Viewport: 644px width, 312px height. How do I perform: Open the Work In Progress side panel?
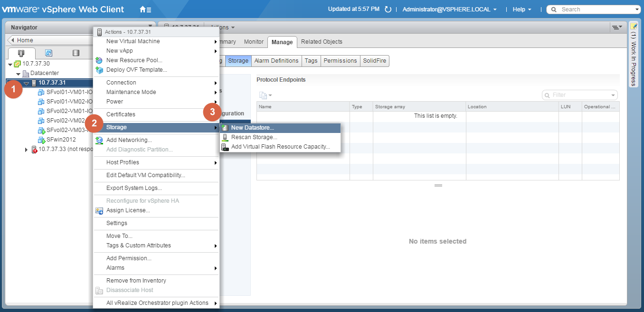pyautogui.click(x=634, y=54)
